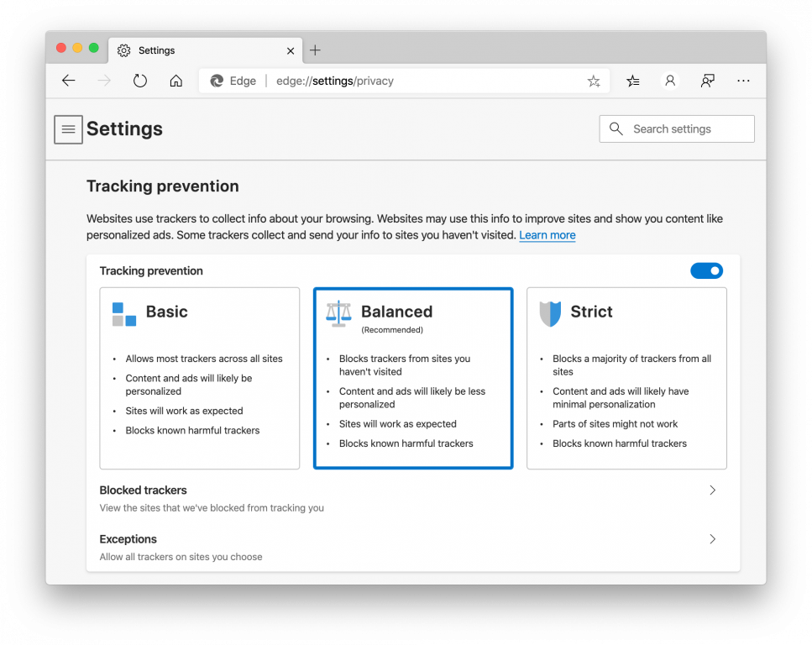Click 'Allow all trackers on sites you choose'
Viewport: 812px width, 645px height.
click(x=181, y=557)
